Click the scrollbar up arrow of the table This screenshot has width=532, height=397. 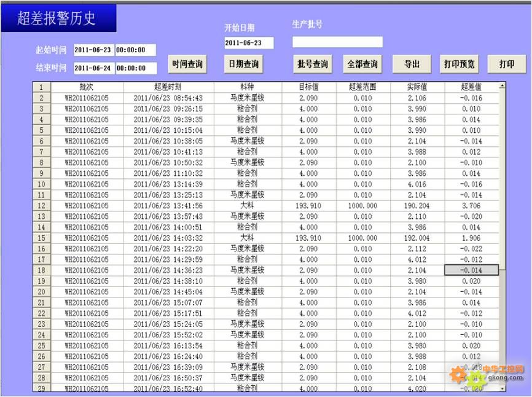click(502, 86)
